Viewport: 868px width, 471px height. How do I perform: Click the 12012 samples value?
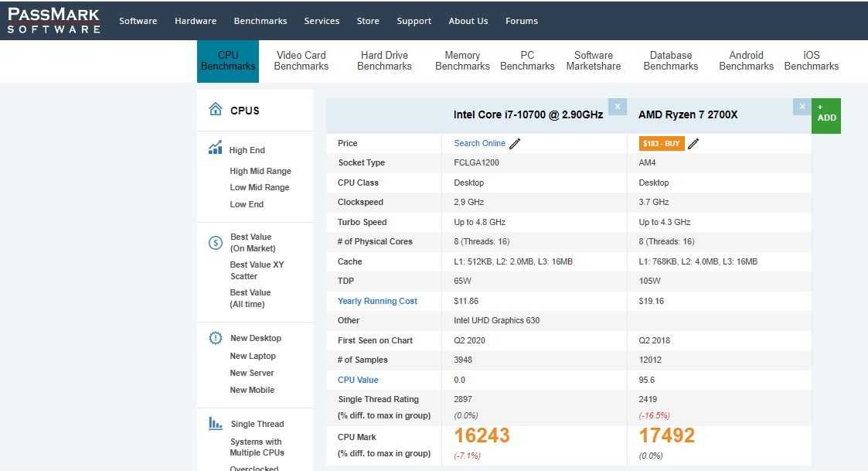650,360
